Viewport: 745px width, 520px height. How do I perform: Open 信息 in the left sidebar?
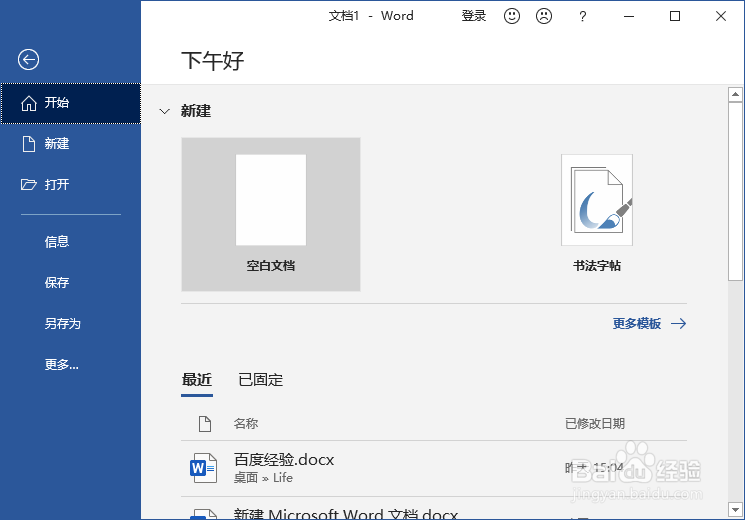70,242
